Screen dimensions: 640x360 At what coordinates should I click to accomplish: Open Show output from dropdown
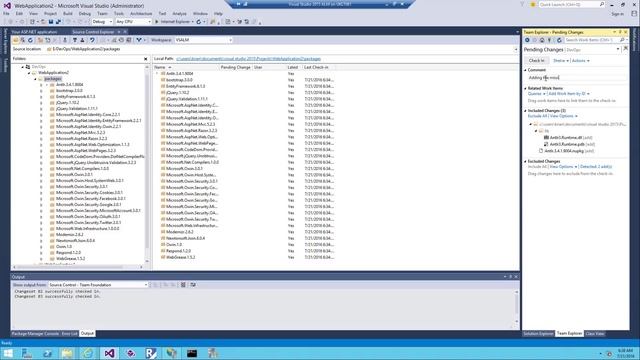[x=98, y=284]
